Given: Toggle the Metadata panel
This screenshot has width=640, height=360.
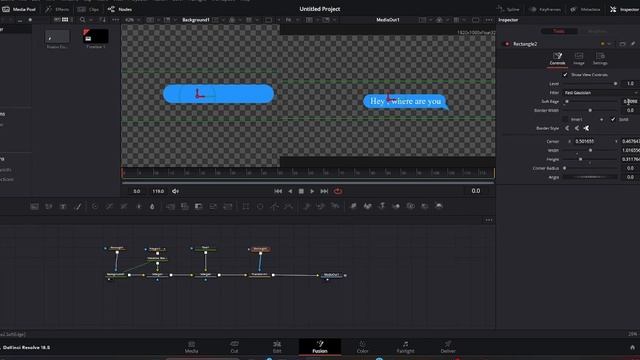Looking at the screenshot, I should click(x=585, y=9).
